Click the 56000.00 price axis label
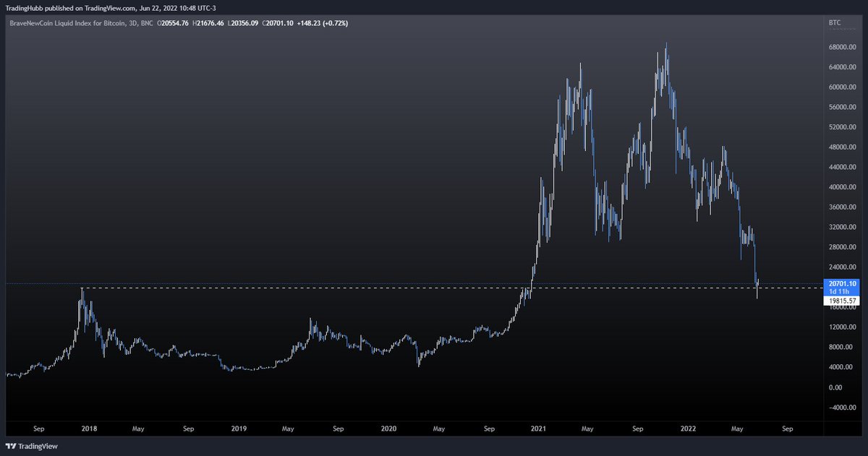Screen dimensions: 868x456 tap(843, 107)
